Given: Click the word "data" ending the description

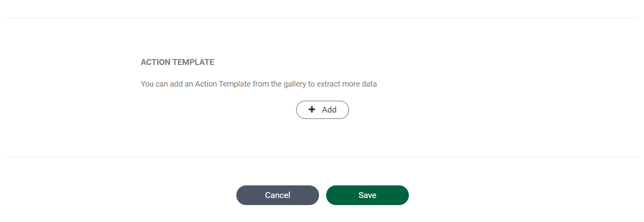Looking at the screenshot, I should (369, 84).
